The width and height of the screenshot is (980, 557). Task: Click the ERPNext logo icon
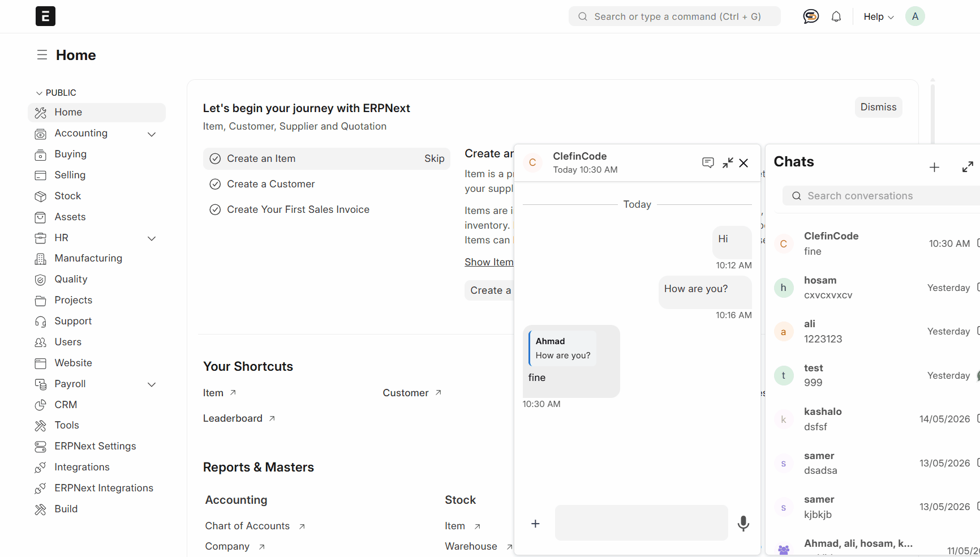45,16
